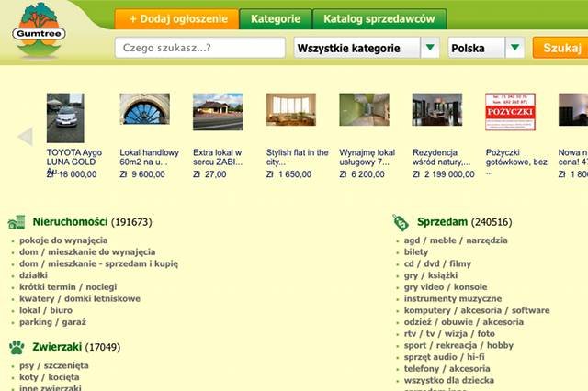Open wszystko dla dziecka subcategory

click(x=449, y=380)
